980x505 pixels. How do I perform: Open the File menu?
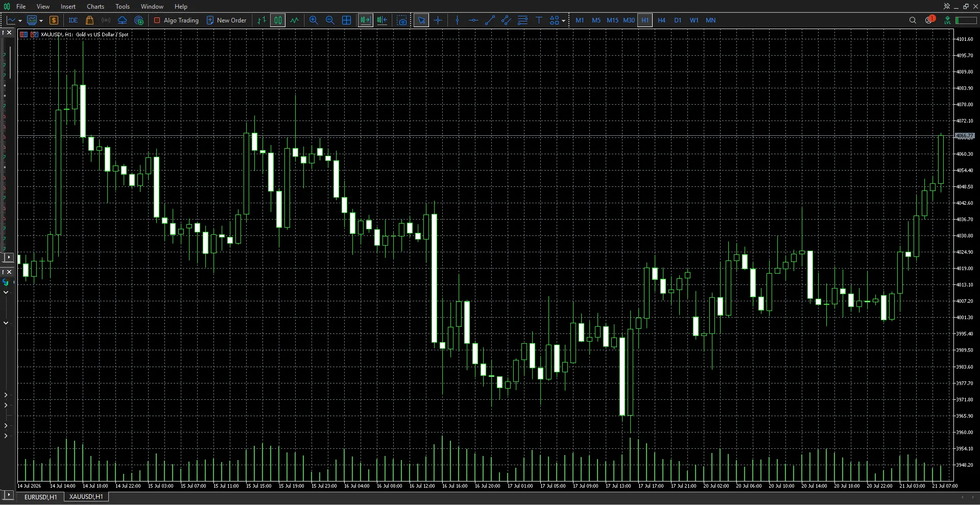point(21,7)
